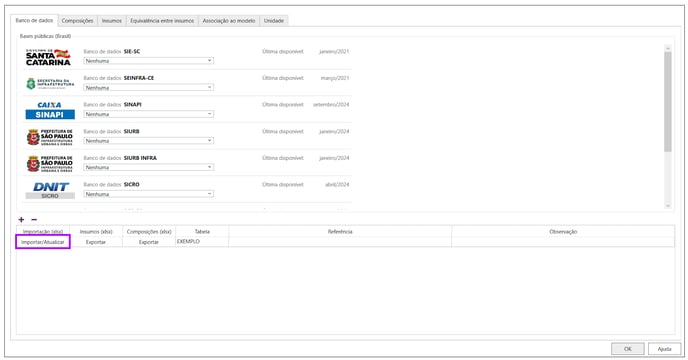Click the Composições (xlsx) column header

tap(149, 231)
